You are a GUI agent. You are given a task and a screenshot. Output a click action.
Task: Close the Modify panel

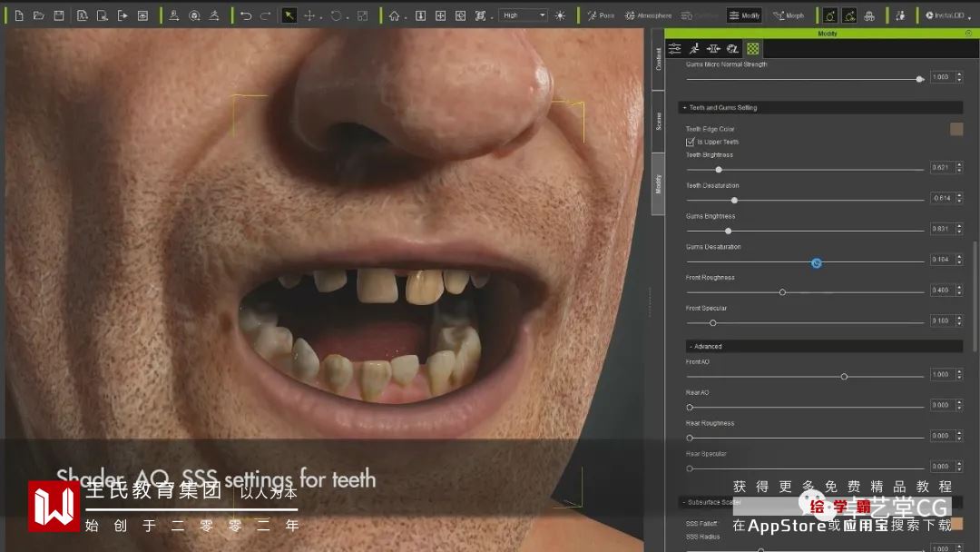969,33
